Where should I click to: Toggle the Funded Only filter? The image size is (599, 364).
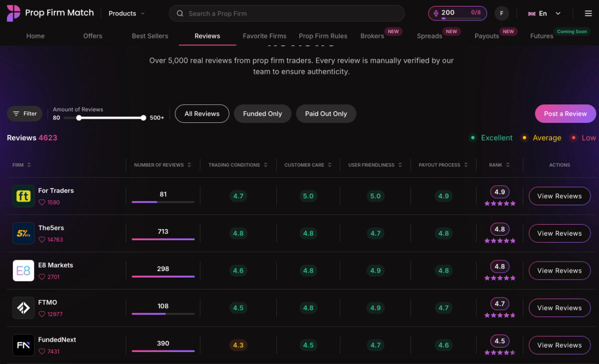coord(262,114)
